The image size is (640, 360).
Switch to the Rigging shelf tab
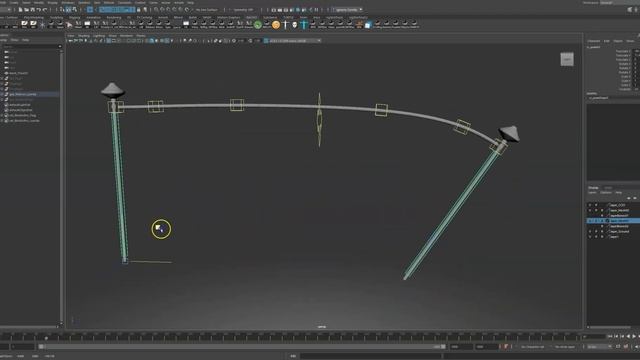[75, 18]
